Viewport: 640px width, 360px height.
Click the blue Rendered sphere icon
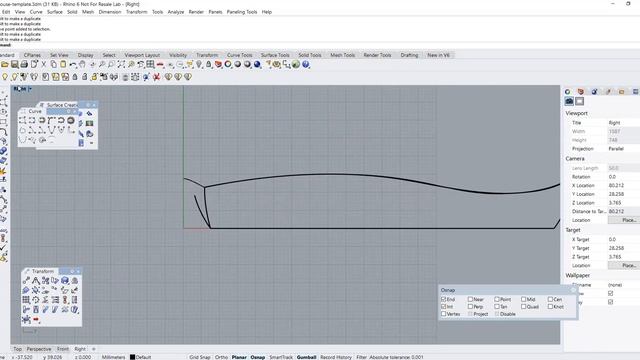(x=257, y=64)
